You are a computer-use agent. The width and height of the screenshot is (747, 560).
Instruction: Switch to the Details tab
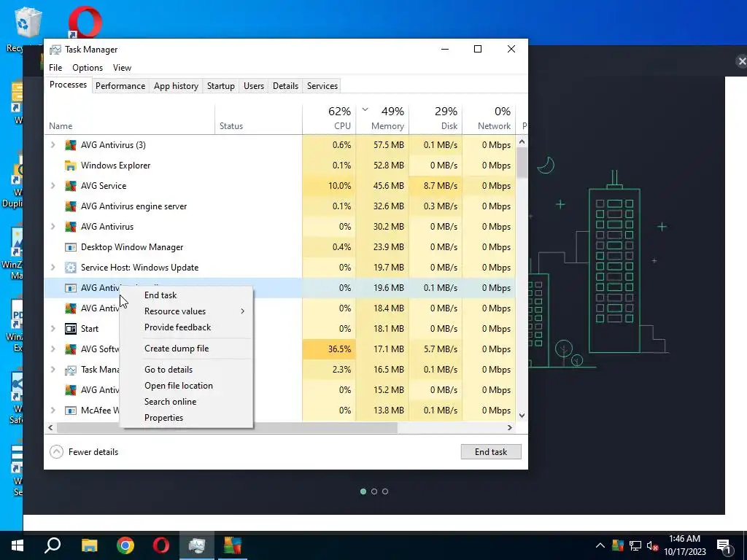pyautogui.click(x=285, y=86)
